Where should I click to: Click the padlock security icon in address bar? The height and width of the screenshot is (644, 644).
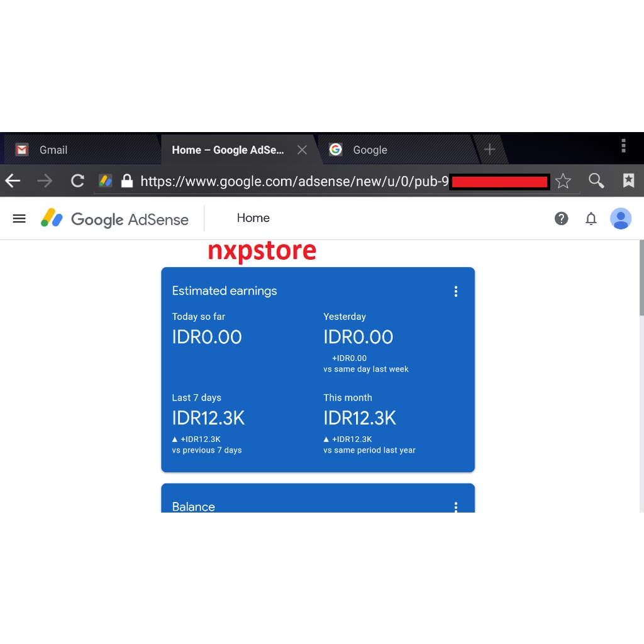[x=126, y=181]
